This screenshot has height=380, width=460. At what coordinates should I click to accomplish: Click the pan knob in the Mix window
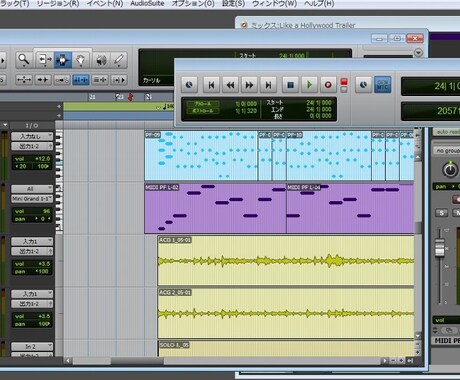point(450,170)
